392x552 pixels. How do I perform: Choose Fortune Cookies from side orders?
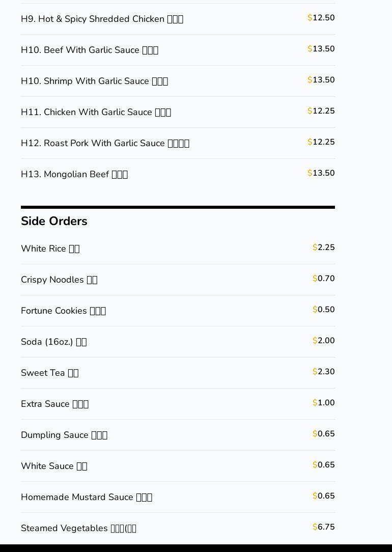(x=63, y=311)
